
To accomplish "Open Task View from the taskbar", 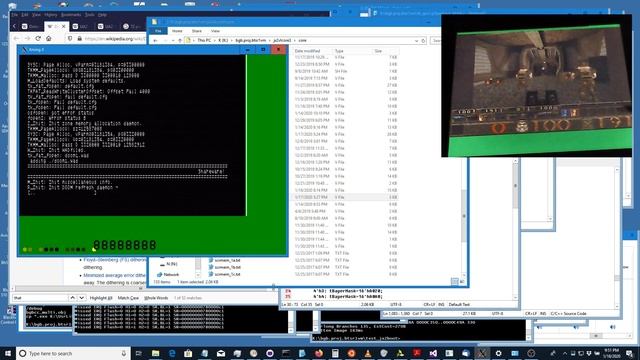I will point(139,353).
